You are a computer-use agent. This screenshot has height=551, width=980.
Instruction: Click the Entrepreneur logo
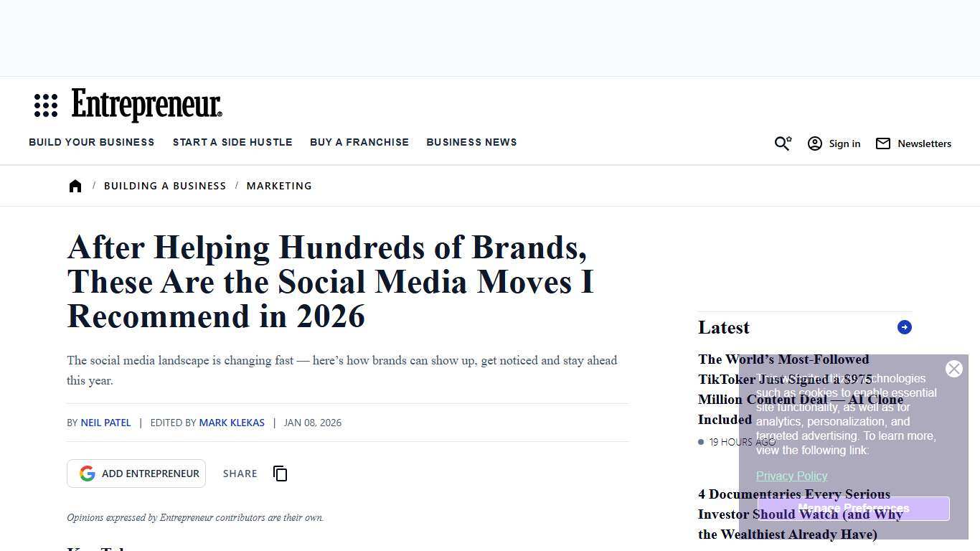pos(146,105)
